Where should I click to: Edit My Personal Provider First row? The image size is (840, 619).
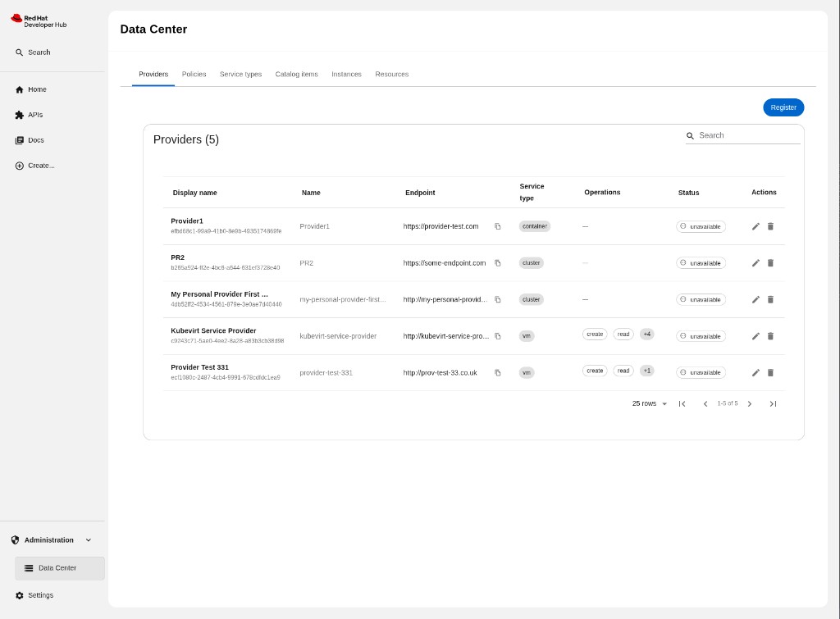point(756,299)
